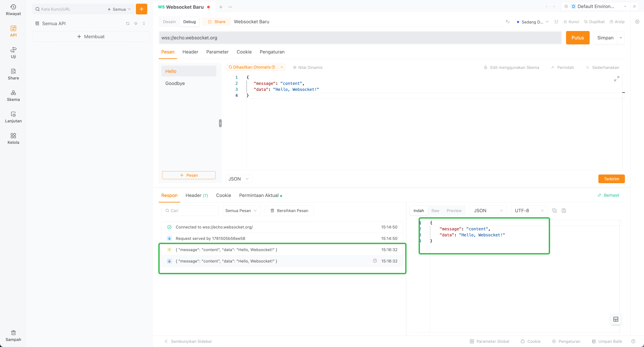Click the Cari message search field
This screenshot has height=347, width=644.
pos(190,211)
